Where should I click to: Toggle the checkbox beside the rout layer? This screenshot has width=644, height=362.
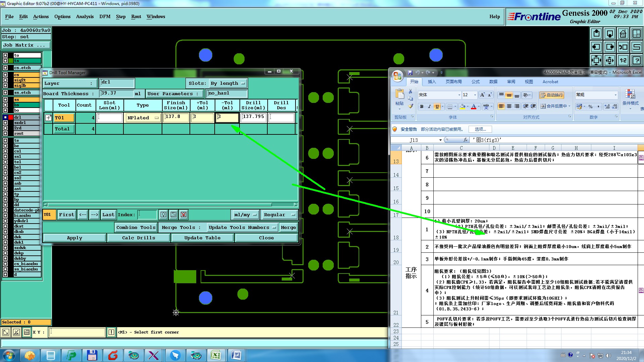pos(5,133)
